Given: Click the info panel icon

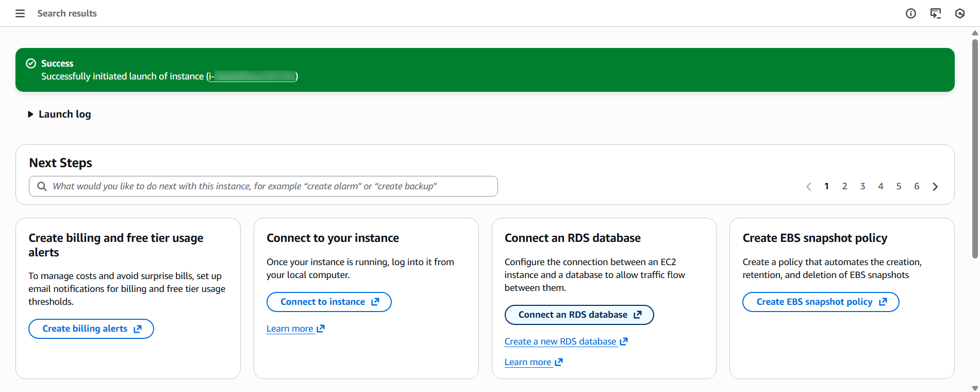Looking at the screenshot, I should pos(911,13).
